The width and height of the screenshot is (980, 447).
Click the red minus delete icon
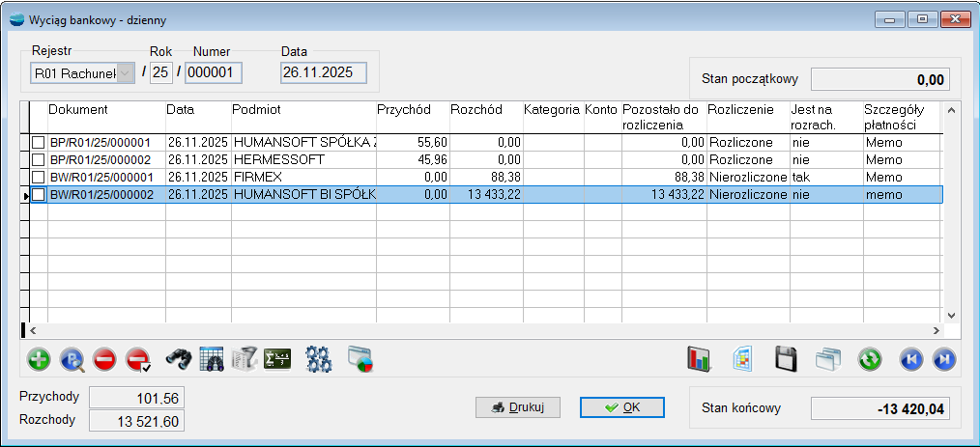tap(105, 360)
